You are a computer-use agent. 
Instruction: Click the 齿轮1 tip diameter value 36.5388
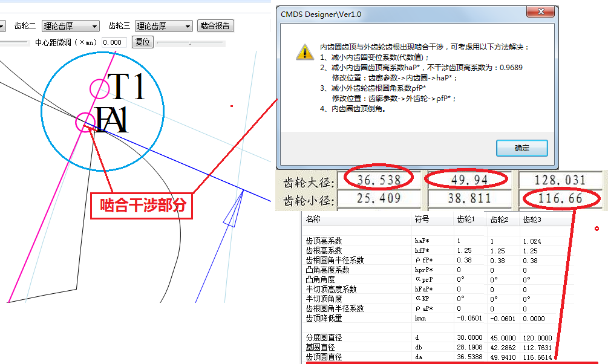[469, 357]
